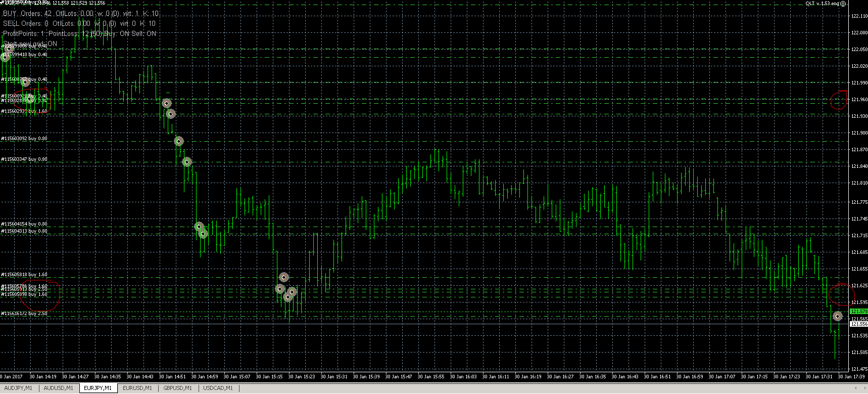Click the QLT v.1.53.eng advisor label
Screen dimensions: 868x394
[822, 3]
